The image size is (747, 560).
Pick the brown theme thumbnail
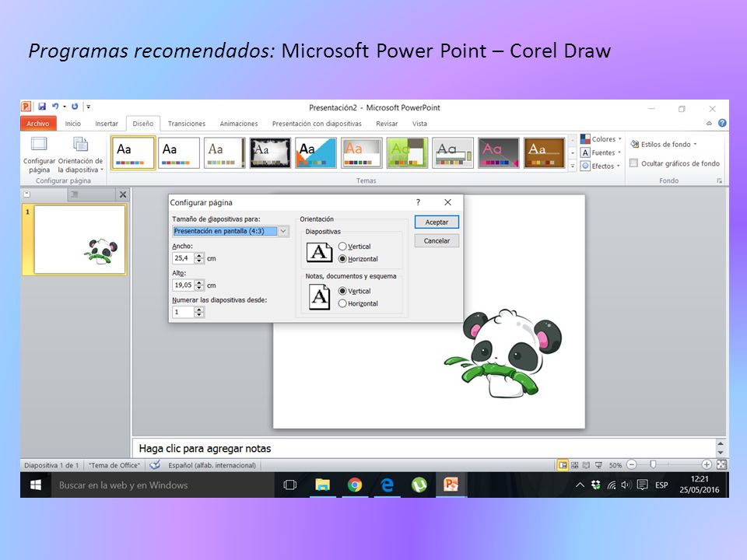(x=544, y=153)
